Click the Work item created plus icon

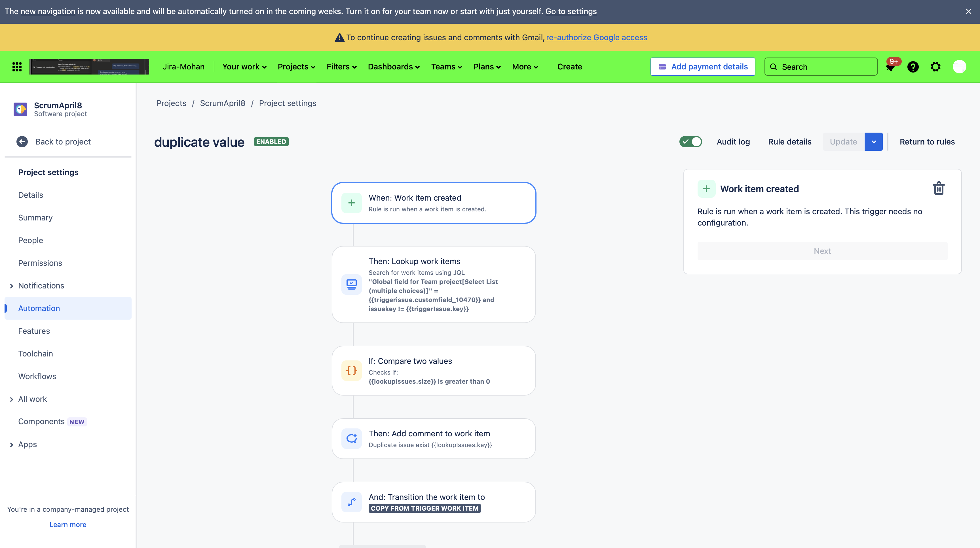click(352, 203)
